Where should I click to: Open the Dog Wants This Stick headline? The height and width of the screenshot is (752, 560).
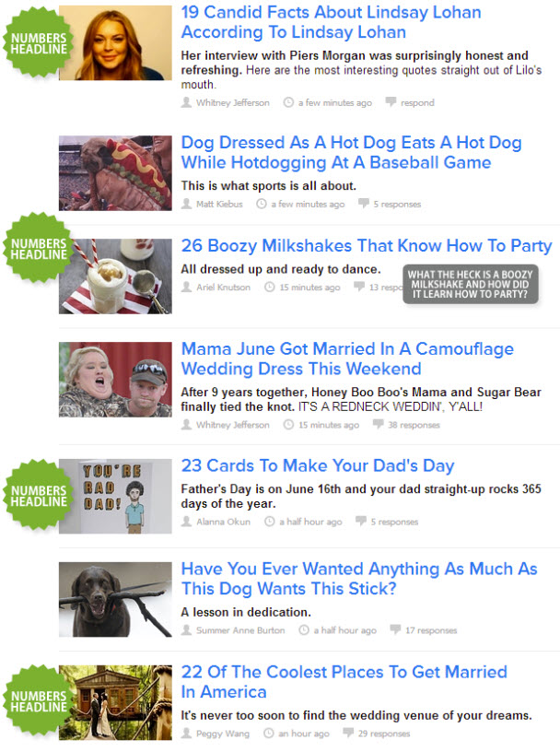359,579
